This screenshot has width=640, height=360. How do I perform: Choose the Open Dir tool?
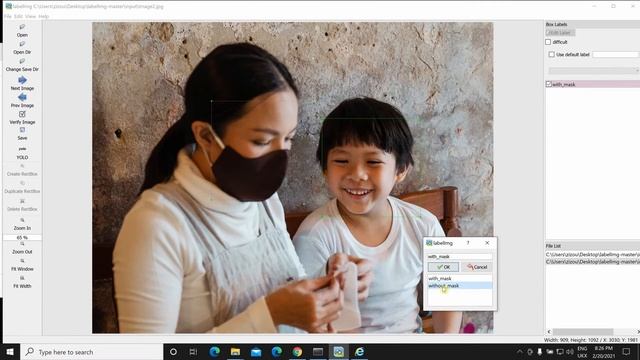[x=22, y=48]
